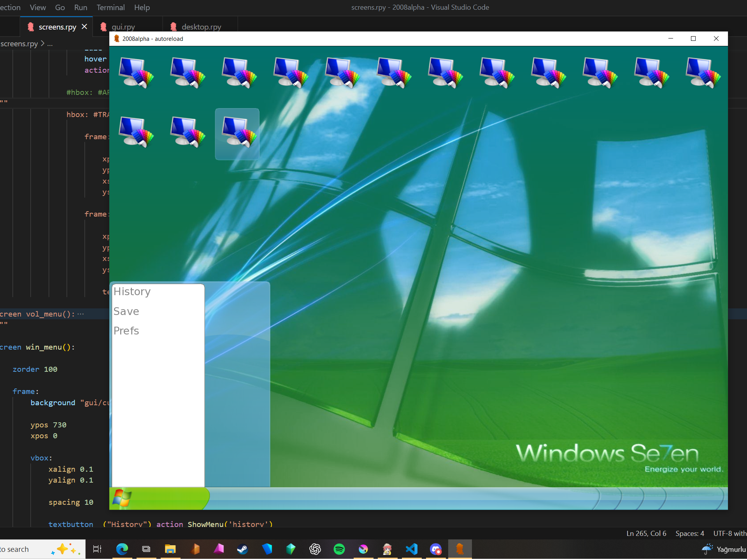Open the Terminal menu
The height and width of the screenshot is (560, 747).
(x=110, y=7)
